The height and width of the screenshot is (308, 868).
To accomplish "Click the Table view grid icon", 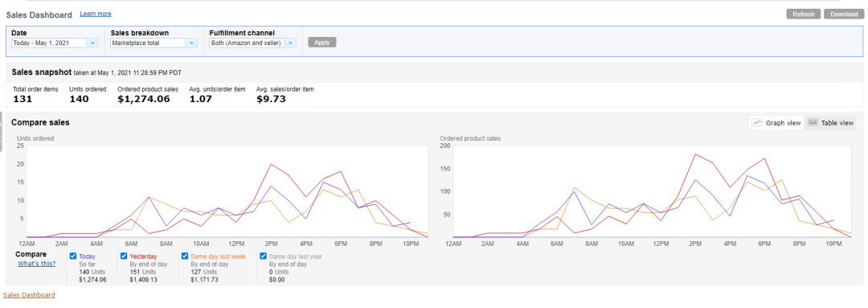I will click(813, 123).
